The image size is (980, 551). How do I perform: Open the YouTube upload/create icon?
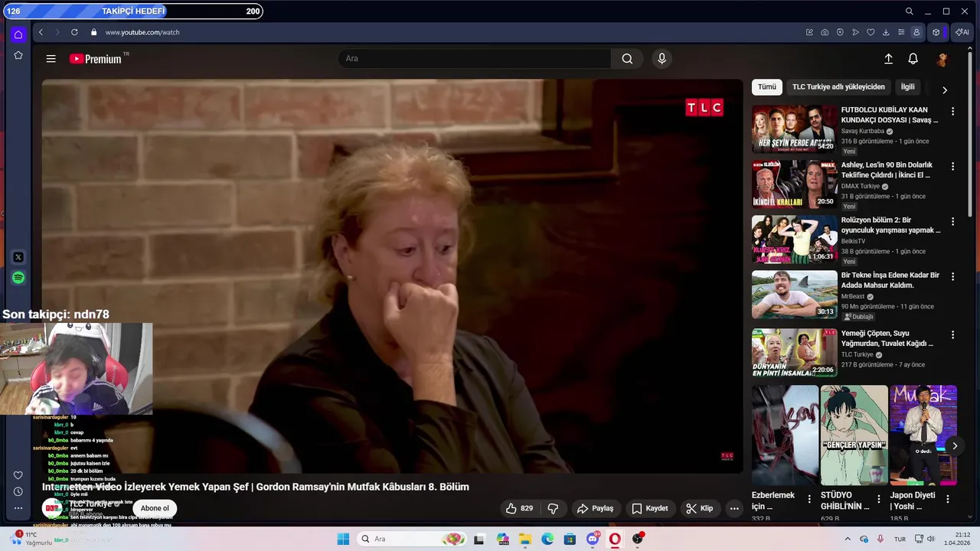(888, 59)
